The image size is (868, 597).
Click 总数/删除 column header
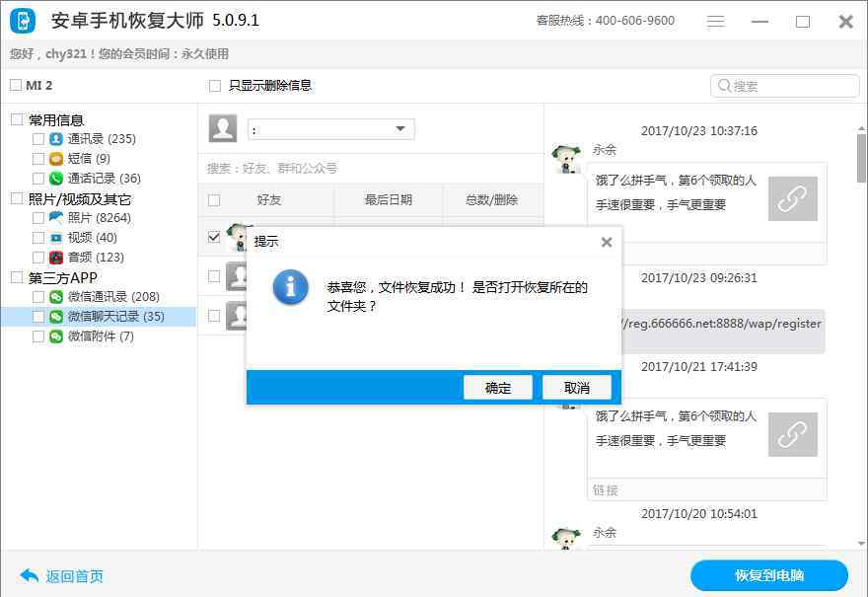491,200
